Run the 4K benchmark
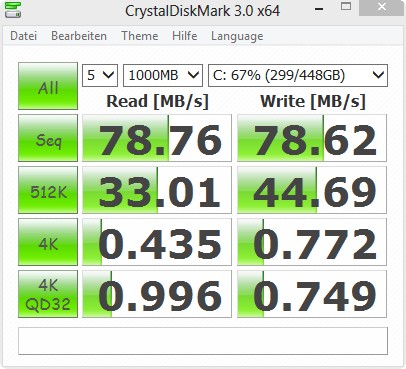 [48, 242]
